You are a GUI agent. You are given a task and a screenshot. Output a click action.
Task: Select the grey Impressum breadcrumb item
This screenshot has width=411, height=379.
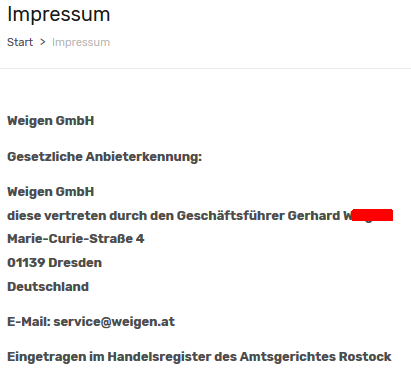coord(81,42)
